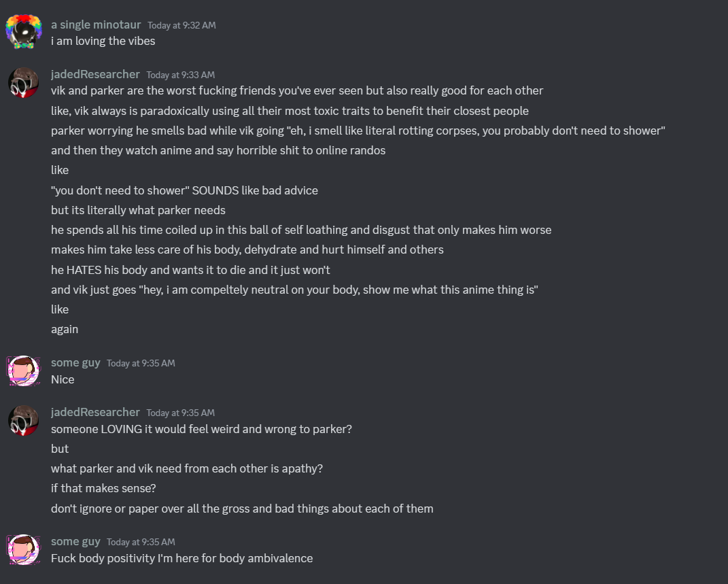Select the "some guy" username above "Nice"
This screenshot has width=728, height=584.
(75, 362)
